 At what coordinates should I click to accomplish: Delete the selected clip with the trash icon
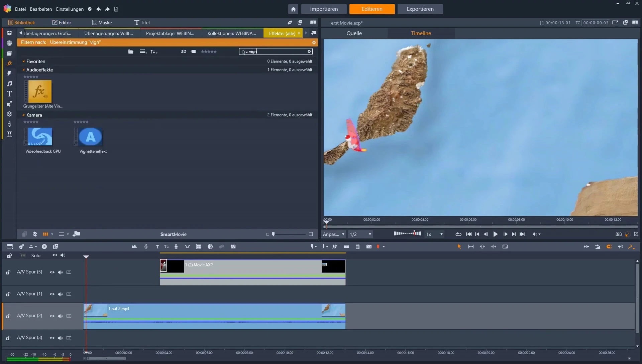click(x=357, y=247)
